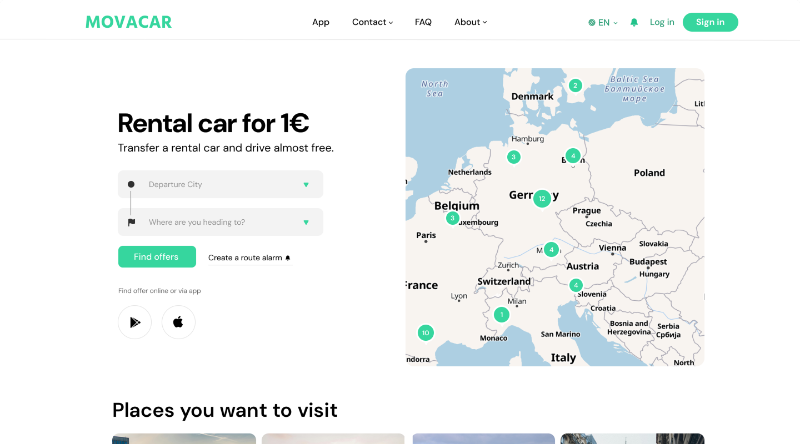
Task: Open the App menu item
Action: [x=320, y=22]
